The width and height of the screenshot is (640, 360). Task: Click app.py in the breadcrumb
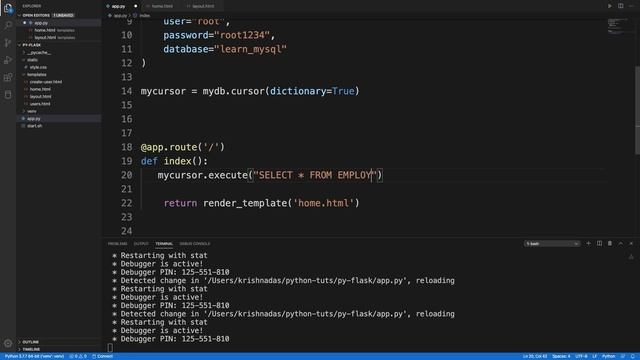tap(118, 16)
